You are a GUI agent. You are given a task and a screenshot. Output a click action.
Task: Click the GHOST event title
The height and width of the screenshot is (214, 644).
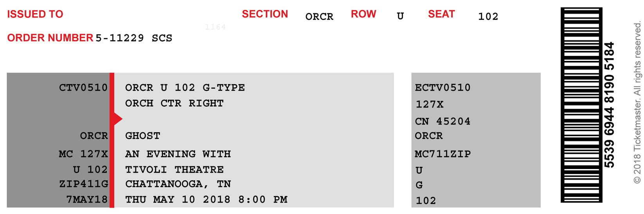coord(143,136)
